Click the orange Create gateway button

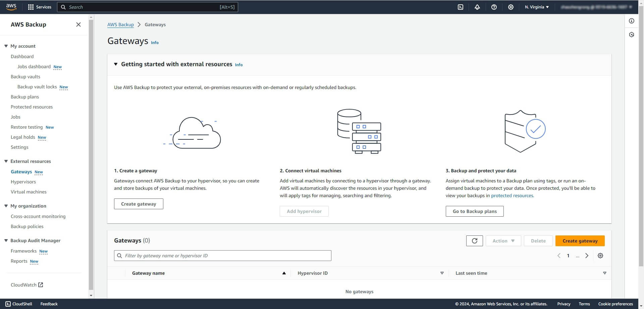(580, 241)
